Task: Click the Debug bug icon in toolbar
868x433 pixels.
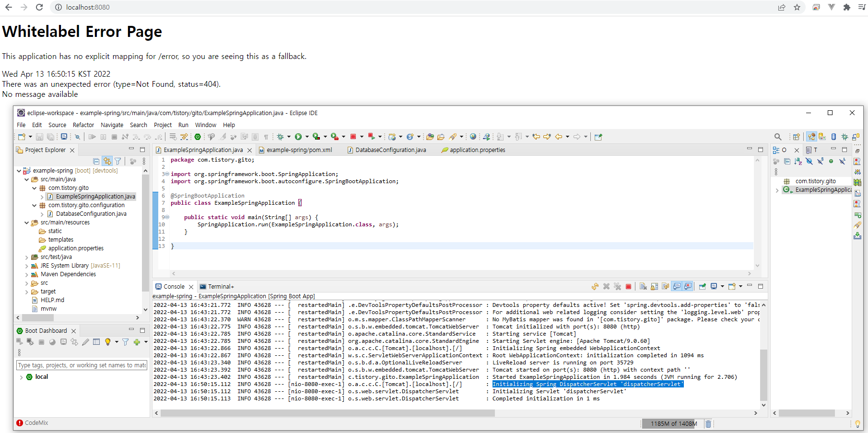Action: [281, 137]
